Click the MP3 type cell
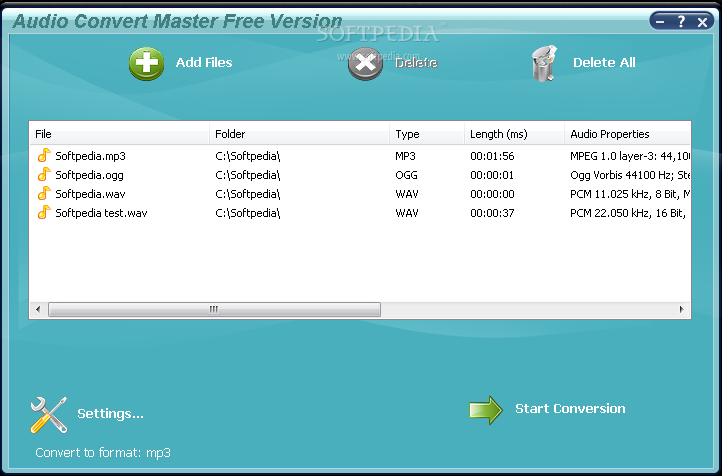Screen dimensions: 722x476 click(405, 156)
